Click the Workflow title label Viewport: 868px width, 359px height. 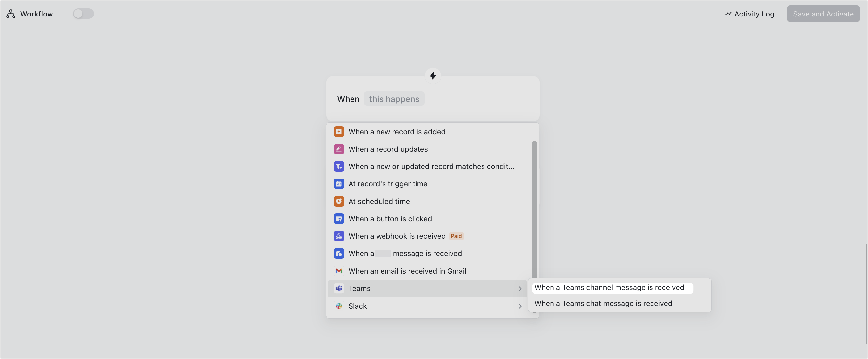coord(36,14)
